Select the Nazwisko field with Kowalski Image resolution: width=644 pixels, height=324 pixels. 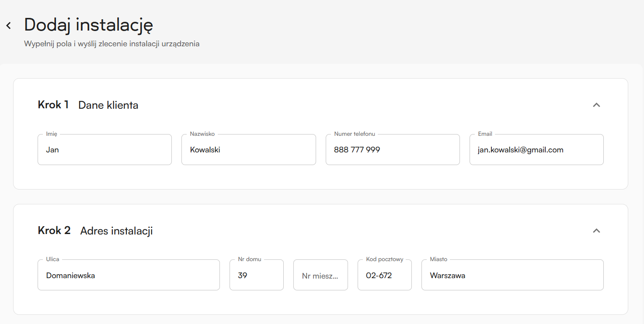[248, 150]
